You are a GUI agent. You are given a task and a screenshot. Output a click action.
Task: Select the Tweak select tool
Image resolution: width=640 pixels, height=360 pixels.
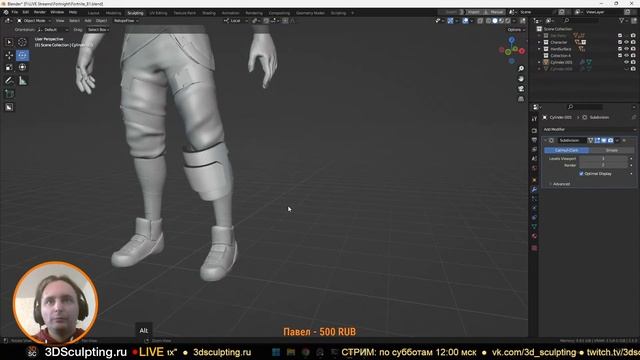pos(9,42)
